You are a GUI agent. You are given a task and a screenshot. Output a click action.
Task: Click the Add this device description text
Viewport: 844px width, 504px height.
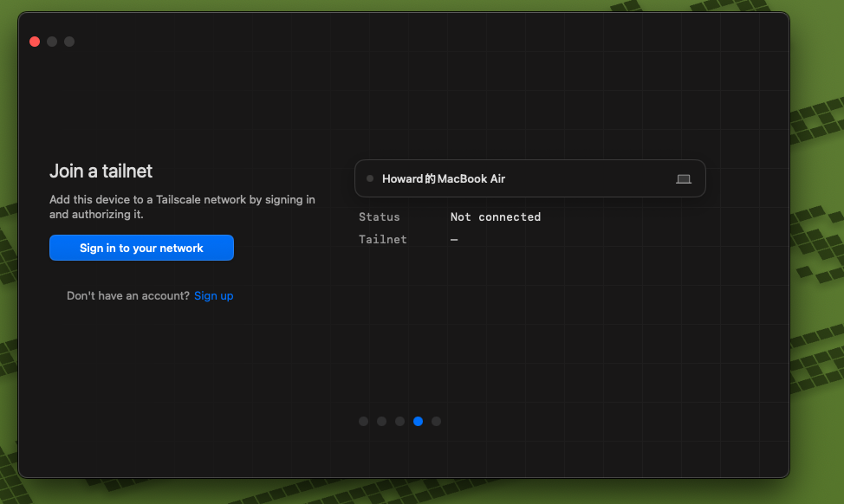[x=183, y=207]
